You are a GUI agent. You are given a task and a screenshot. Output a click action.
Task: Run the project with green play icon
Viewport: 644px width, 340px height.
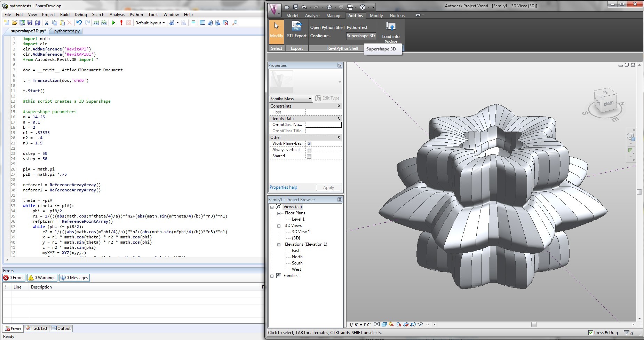(x=113, y=23)
